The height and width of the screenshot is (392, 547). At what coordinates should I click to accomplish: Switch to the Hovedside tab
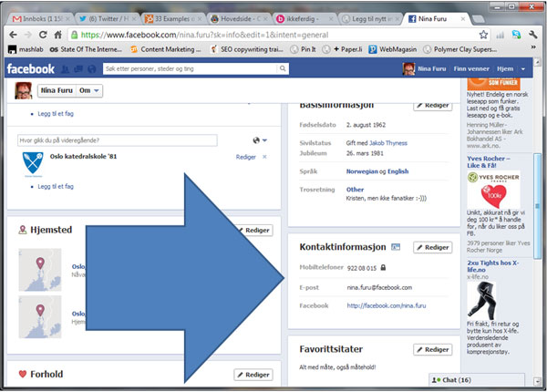pos(239,19)
